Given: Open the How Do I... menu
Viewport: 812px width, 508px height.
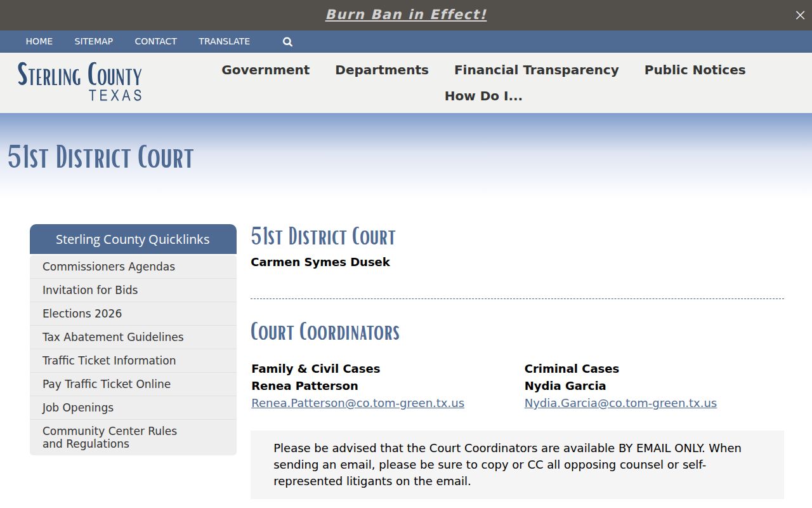Looking at the screenshot, I should click(483, 96).
